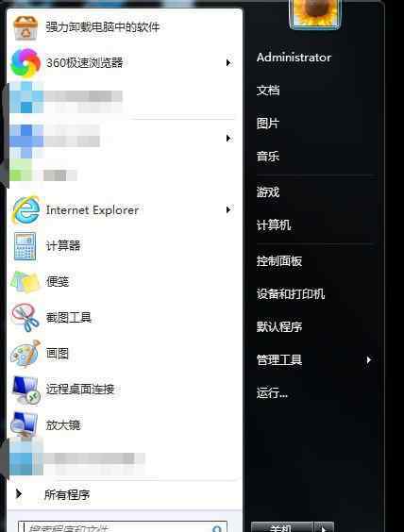This screenshot has width=404, height=532.
Task: Open the 计算器 calculator icon
Action: point(25,246)
